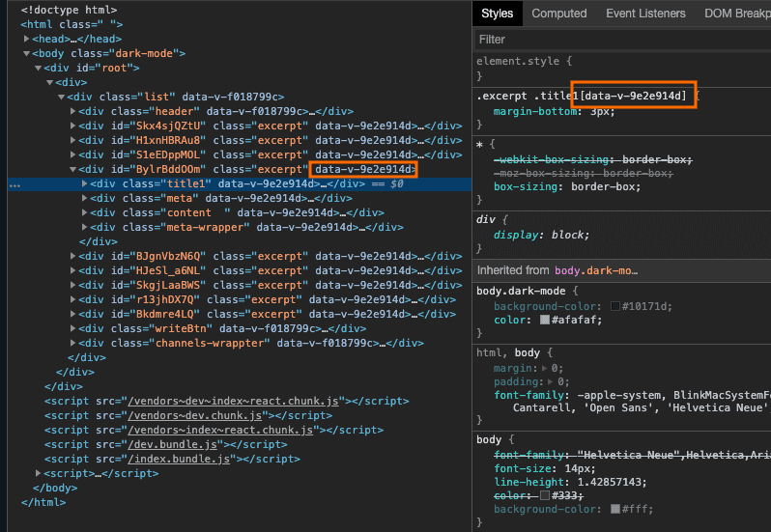Expand the writeBtn div node

(x=72, y=328)
